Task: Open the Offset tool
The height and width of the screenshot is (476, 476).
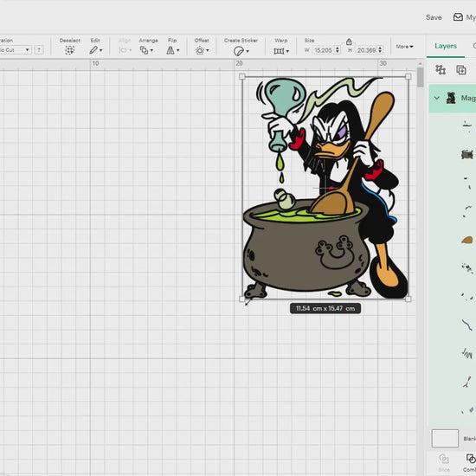Action: coord(200,50)
